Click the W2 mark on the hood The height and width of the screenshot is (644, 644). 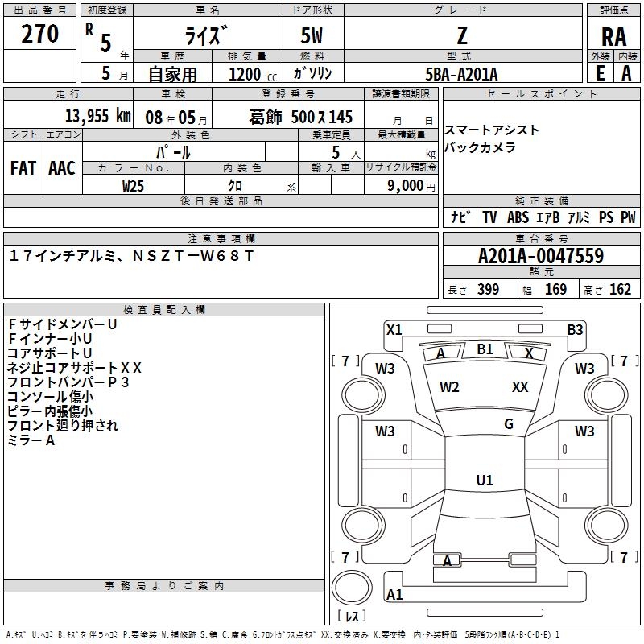pyautogui.click(x=449, y=387)
